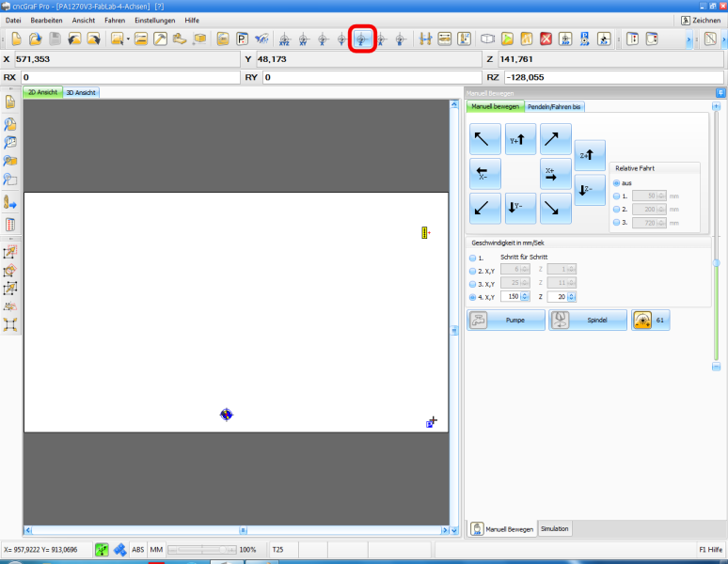Viewport: 728px width, 564px height.
Task: Expand the main toolbar overflow chevron
Action: (689, 39)
